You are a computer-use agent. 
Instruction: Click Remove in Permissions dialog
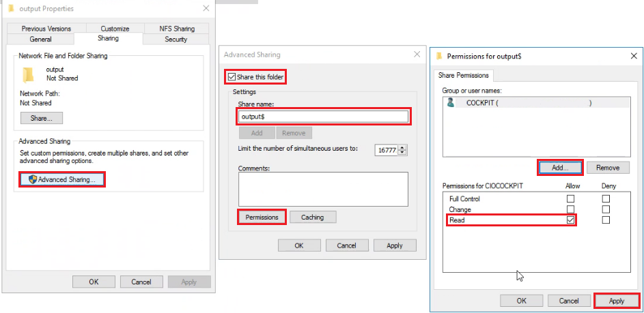coord(607,167)
